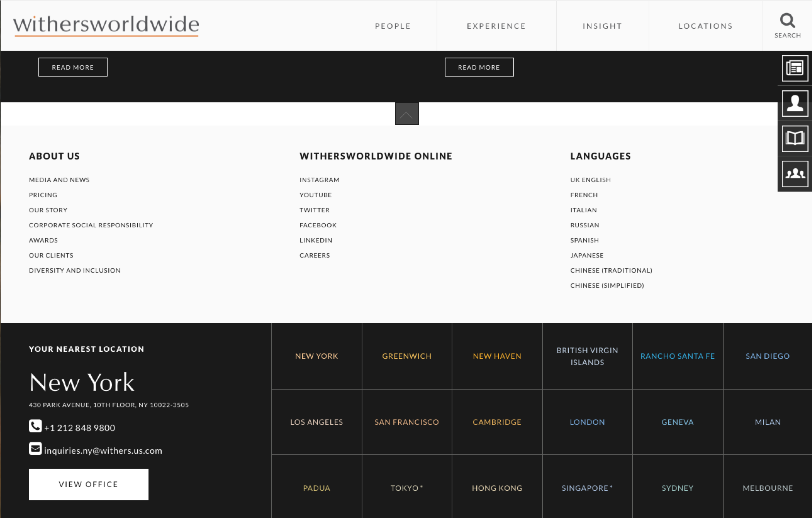Viewport: 812px width, 518px height.
Task: Open the Locations menu
Action: tap(705, 26)
